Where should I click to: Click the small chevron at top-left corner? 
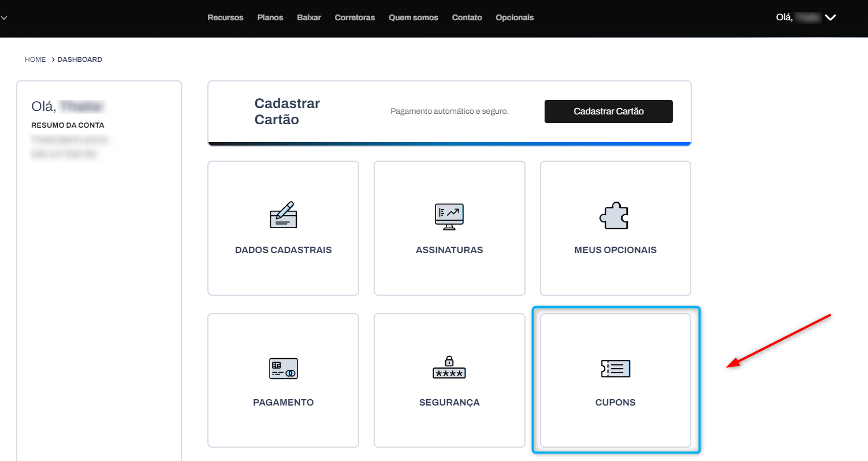tap(4, 18)
